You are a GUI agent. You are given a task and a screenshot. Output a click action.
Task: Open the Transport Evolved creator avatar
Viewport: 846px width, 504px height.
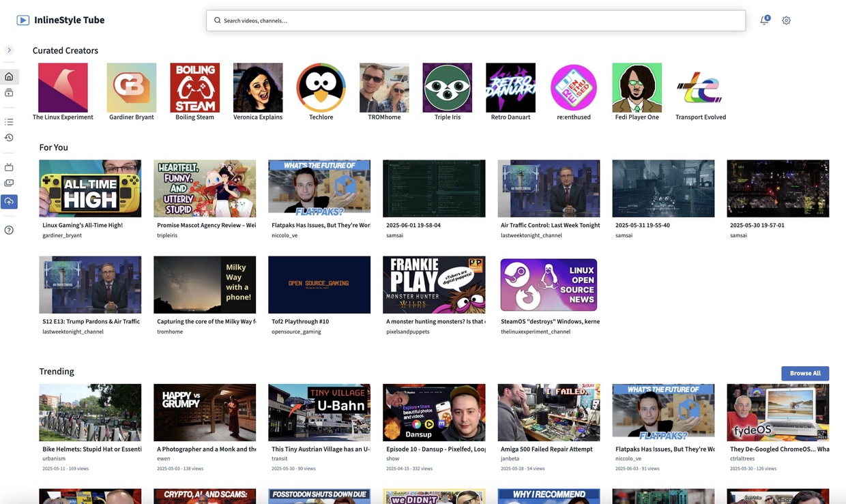point(701,87)
